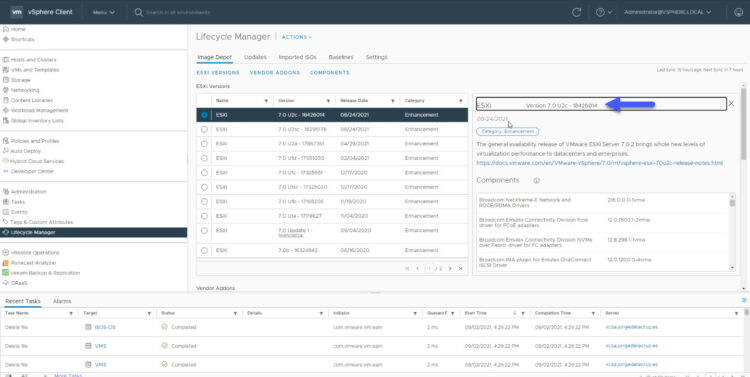
Task: Filter the Name column in ESXi Versions
Action: point(266,101)
